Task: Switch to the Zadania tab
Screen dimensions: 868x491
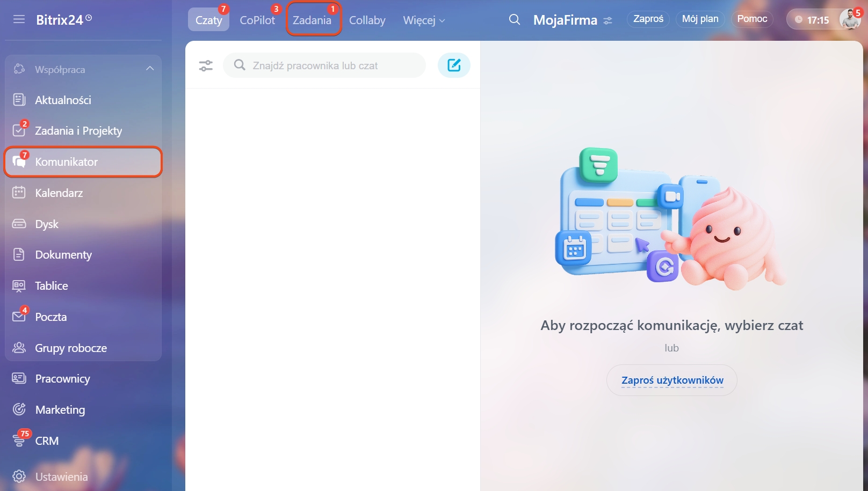Action: 312,20
